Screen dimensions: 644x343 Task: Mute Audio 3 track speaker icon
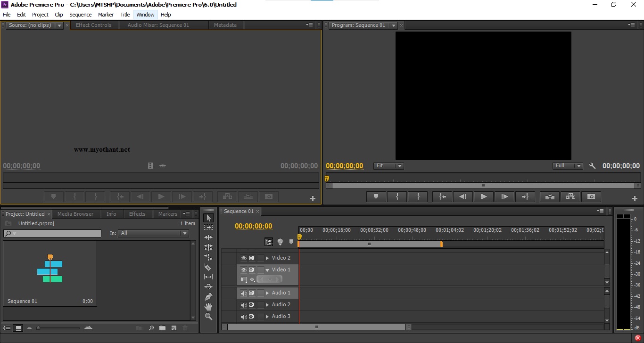[244, 317]
